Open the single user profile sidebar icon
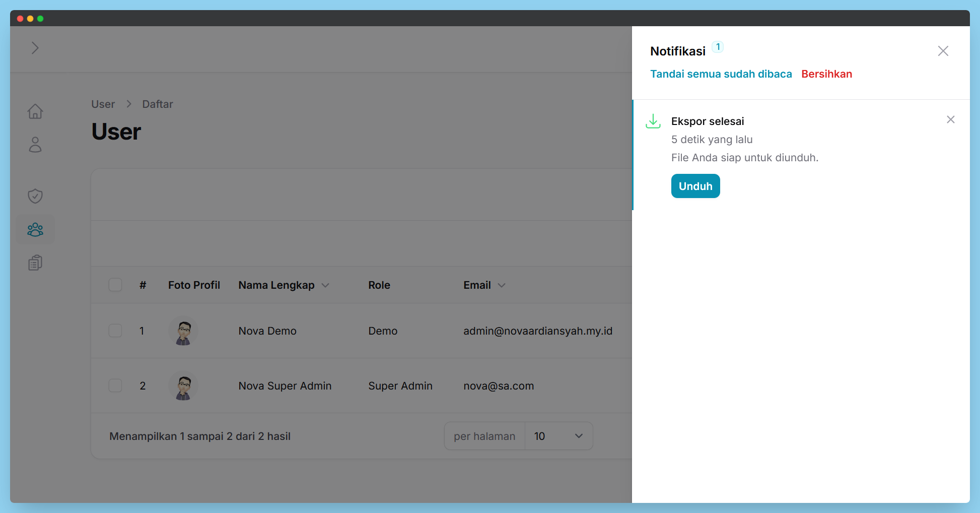Screen dimensions: 980x513 35,145
